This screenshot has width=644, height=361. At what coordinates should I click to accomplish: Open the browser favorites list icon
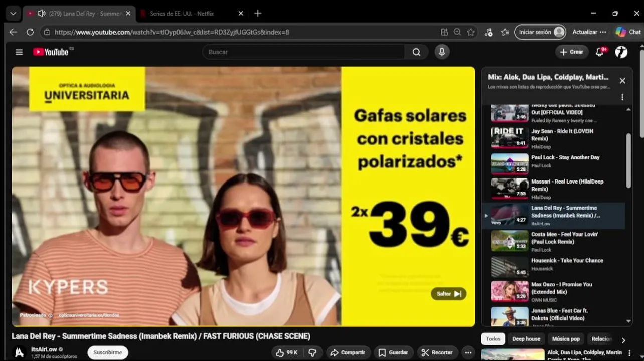click(x=505, y=32)
